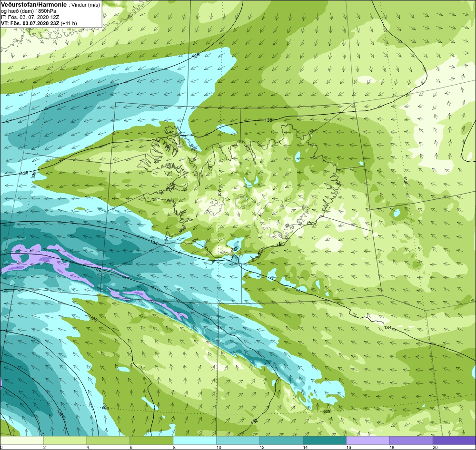This screenshot has width=476, height=450.
Task: Click the rotated "132" contour label near the bottom
Action: pos(254,421)
